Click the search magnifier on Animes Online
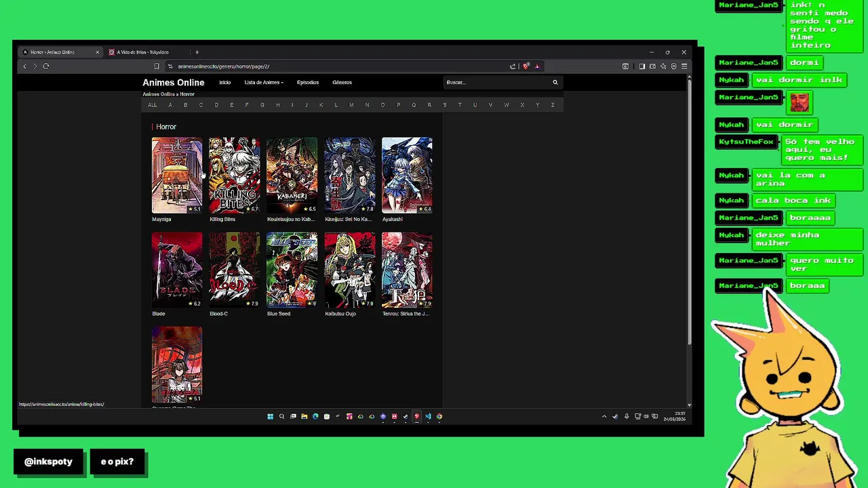The width and height of the screenshot is (868, 488). (x=555, y=83)
